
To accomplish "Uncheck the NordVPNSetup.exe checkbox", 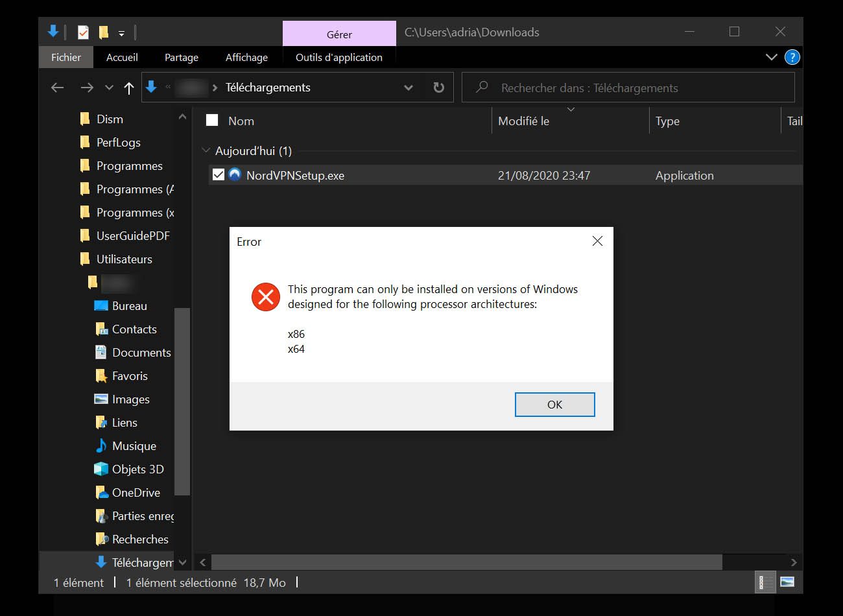I will (x=219, y=174).
